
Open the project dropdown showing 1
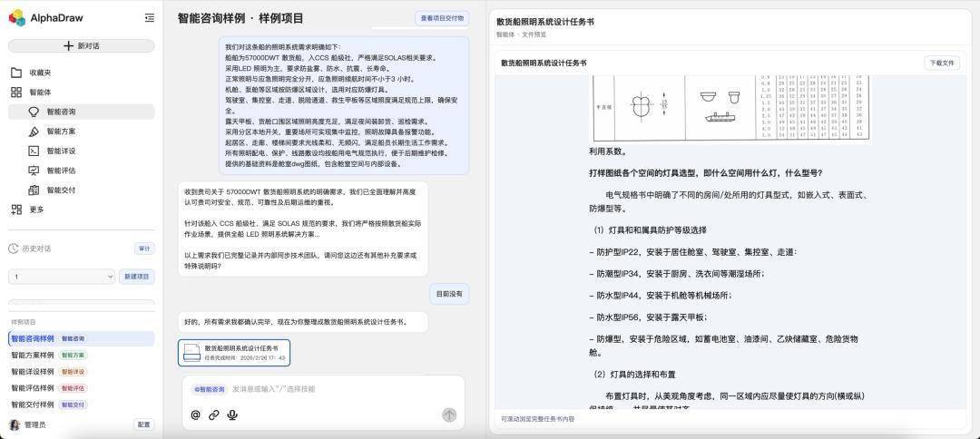coord(62,277)
